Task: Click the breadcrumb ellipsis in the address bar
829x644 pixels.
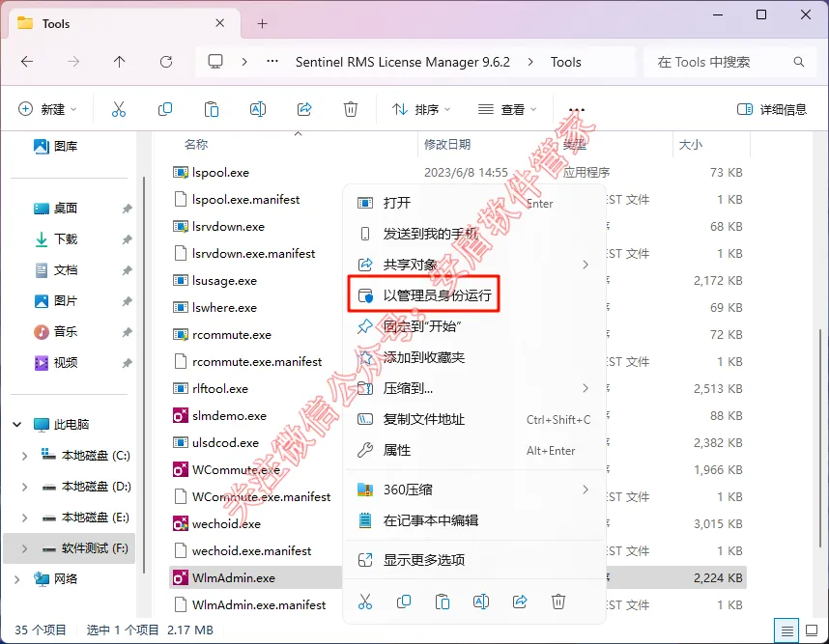Action: point(272,62)
